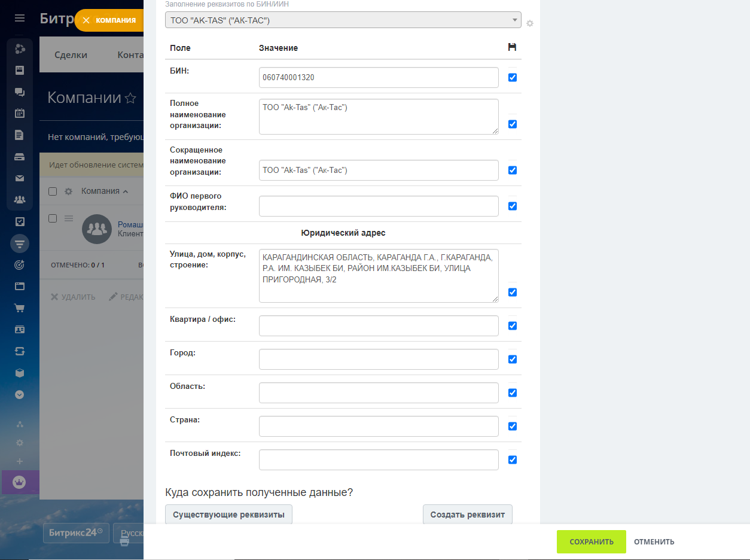Click the Сокращенное наименование input field
750x560 pixels.
379,170
